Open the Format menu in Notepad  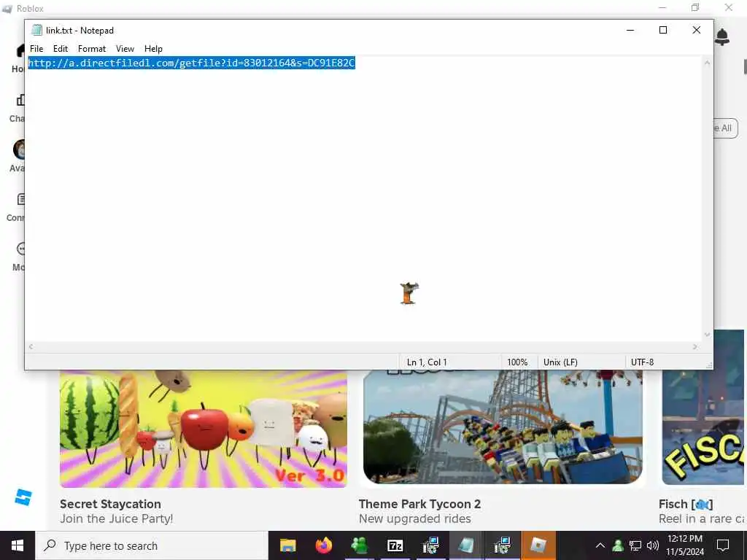[x=91, y=49]
